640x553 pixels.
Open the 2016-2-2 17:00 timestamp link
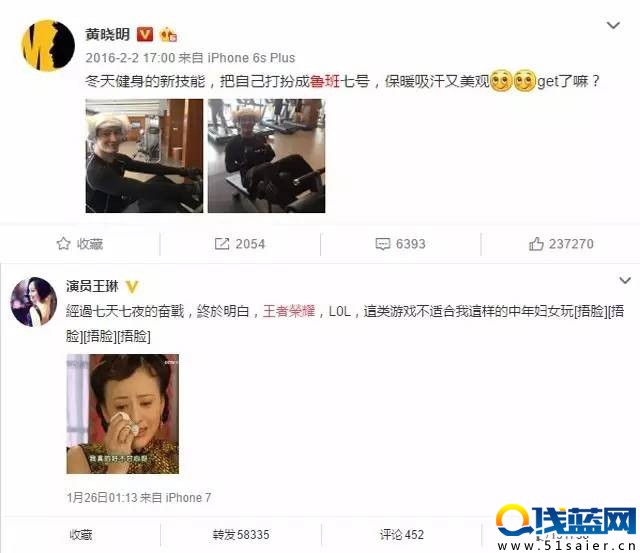click(x=130, y=58)
